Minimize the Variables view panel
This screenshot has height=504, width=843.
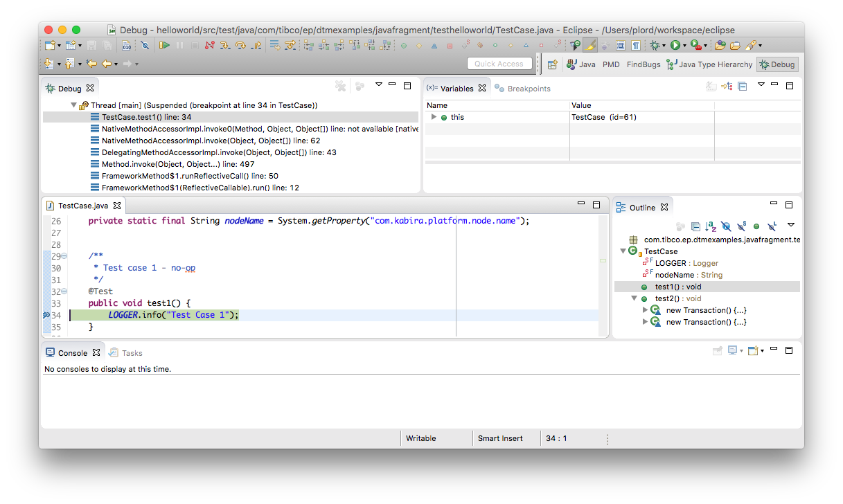coord(774,85)
